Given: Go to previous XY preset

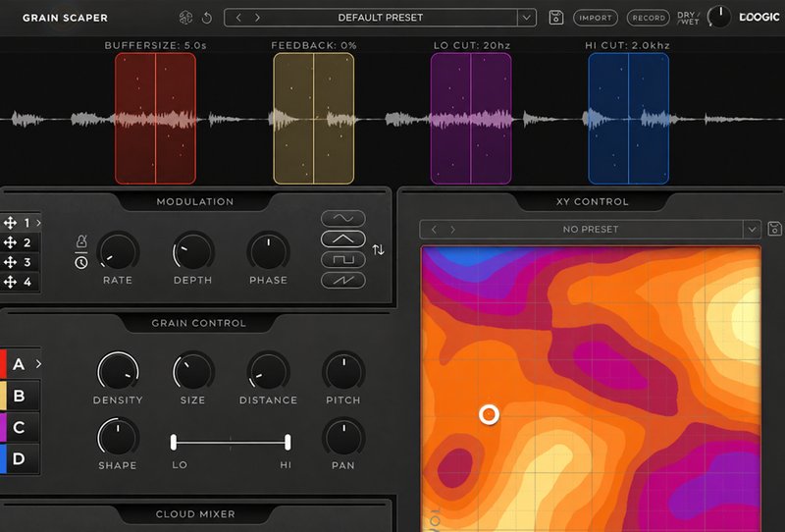Looking at the screenshot, I should click(x=434, y=230).
